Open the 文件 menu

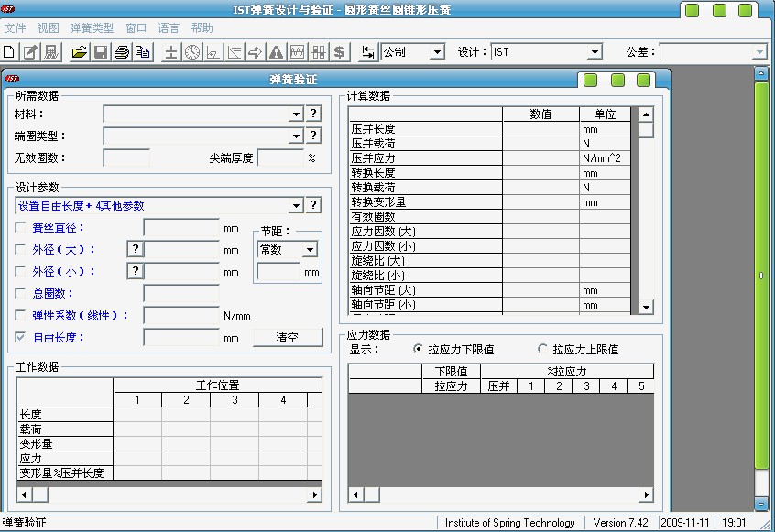pos(16,28)
